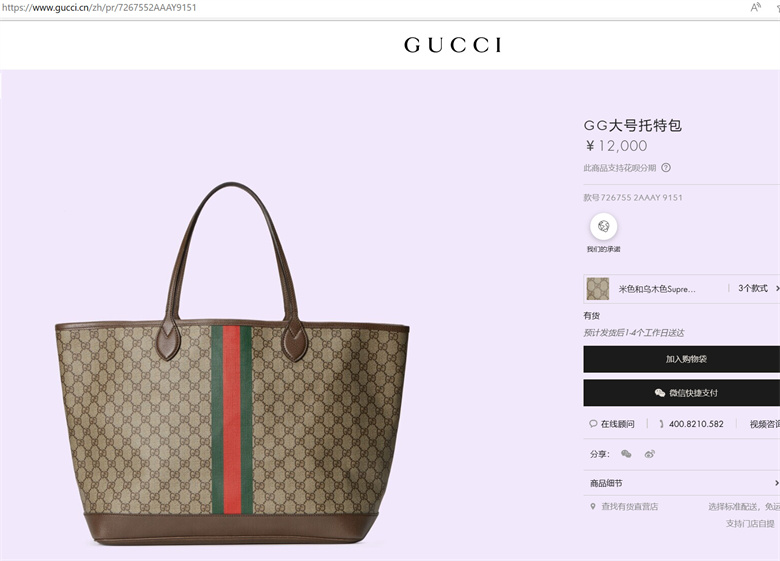Viewport: 780px width, 561px height.
Task: Open 在线顾问 online advisor chat
Action: tap(612, 424)
